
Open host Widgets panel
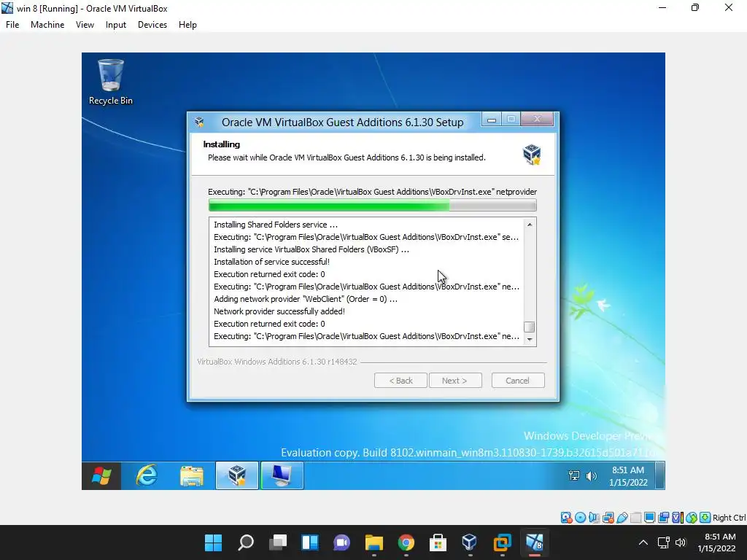point(310,542)
